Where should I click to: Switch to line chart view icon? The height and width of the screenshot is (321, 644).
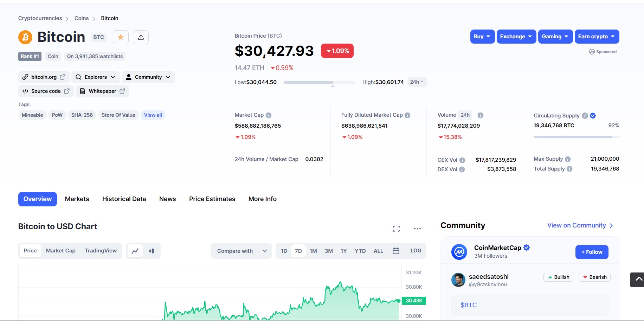point(135,251)
